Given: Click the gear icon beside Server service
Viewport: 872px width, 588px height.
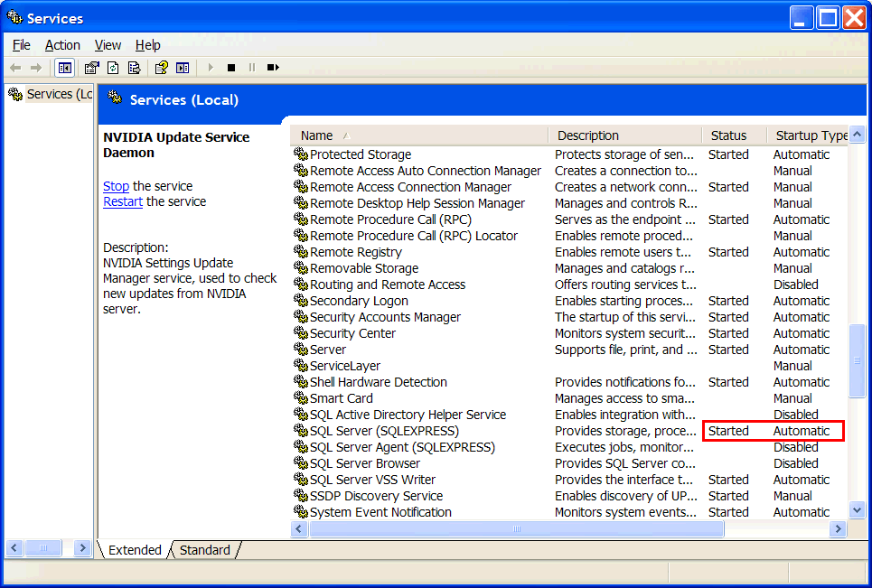Looking at the screenshot, I should (301, 349).
